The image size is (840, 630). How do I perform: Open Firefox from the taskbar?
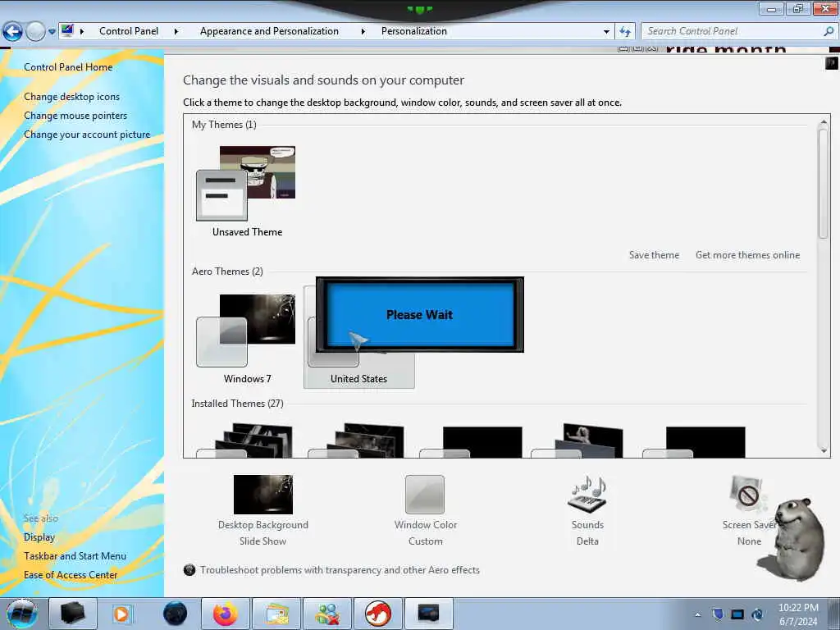coord(226,614)
